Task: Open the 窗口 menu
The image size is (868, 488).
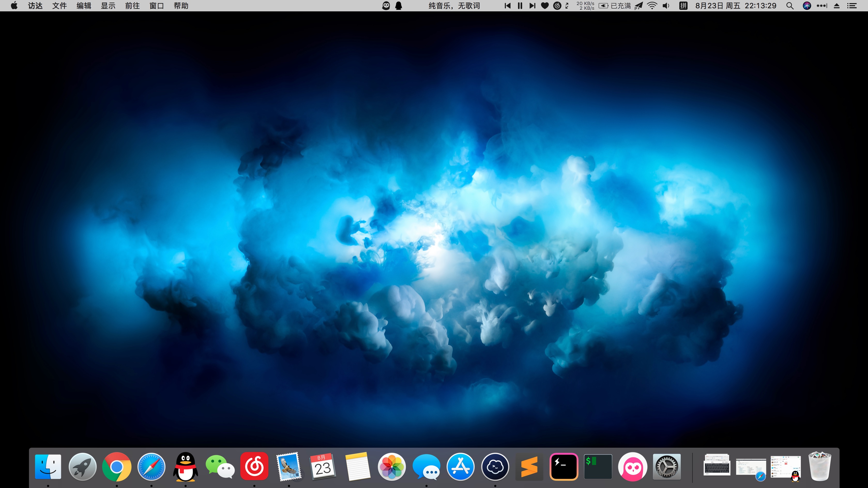Action: tap(157, 6)
